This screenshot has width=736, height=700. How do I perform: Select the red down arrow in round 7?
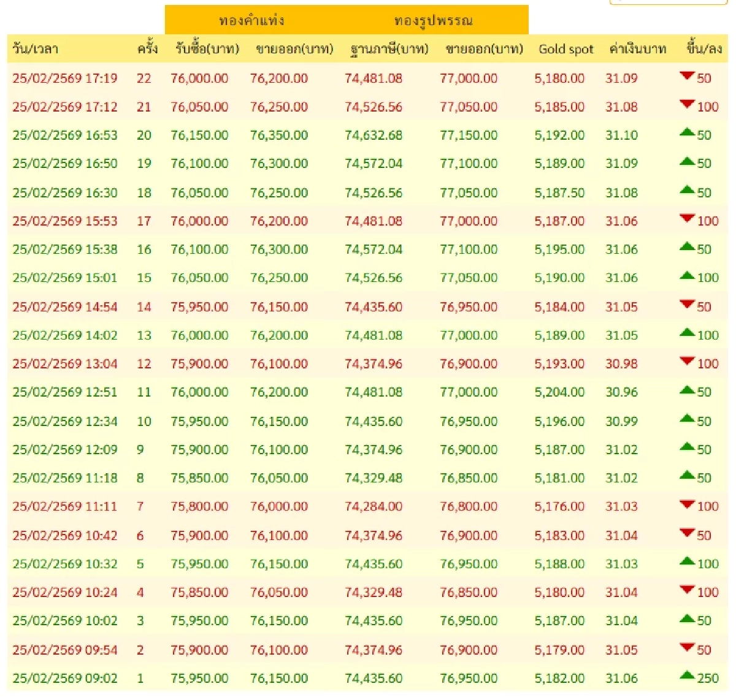[687, 504]
